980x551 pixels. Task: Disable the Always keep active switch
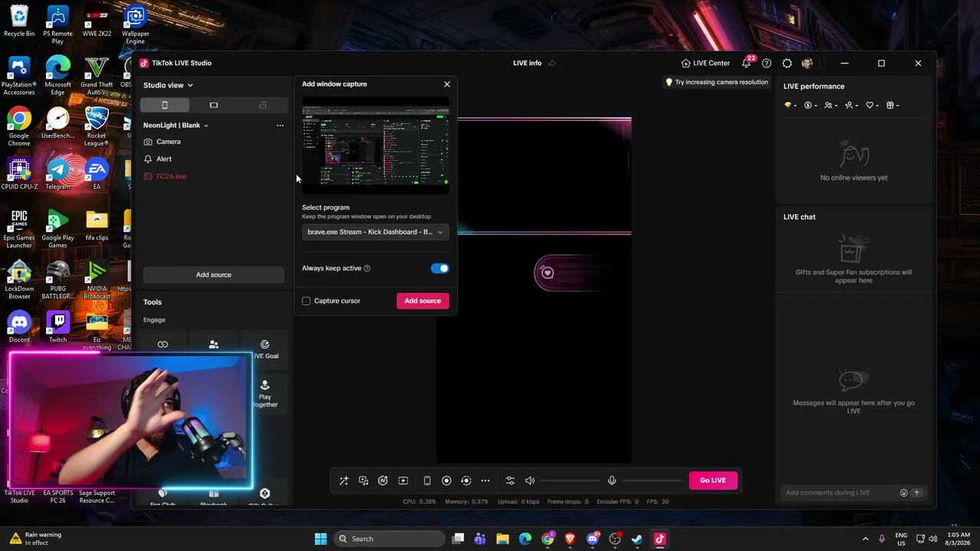[x=439, y=269]
